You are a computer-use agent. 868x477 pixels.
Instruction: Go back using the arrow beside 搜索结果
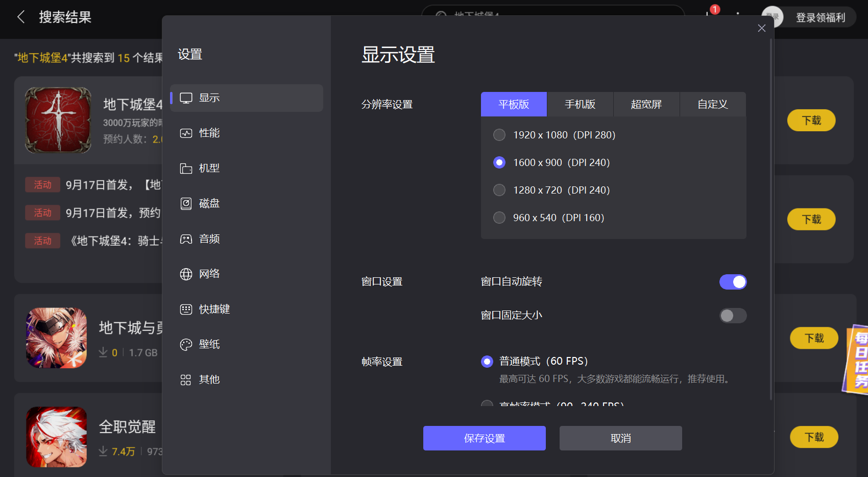point(21,17)
